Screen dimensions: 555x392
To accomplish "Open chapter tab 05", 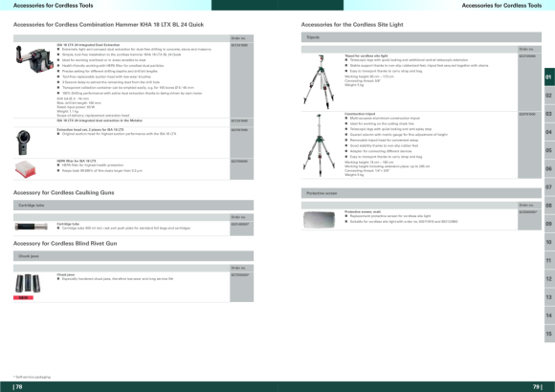I will tap(549, 150).
